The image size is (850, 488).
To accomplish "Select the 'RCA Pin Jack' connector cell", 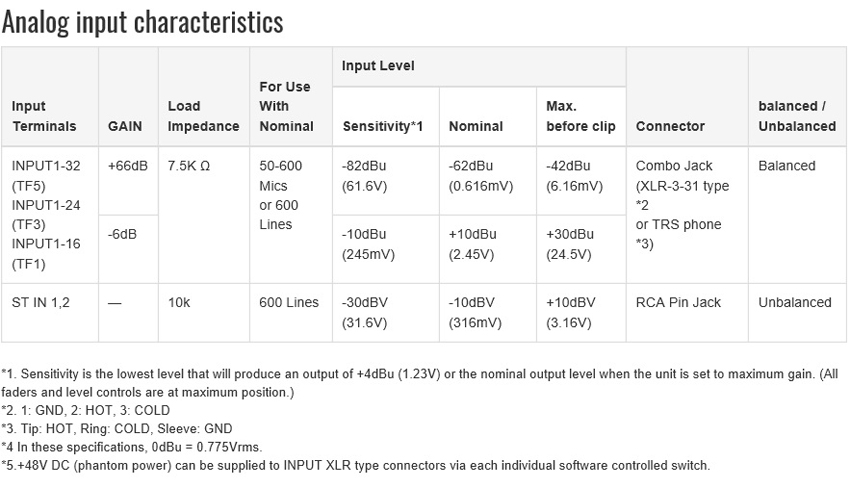I will point(678,303).
